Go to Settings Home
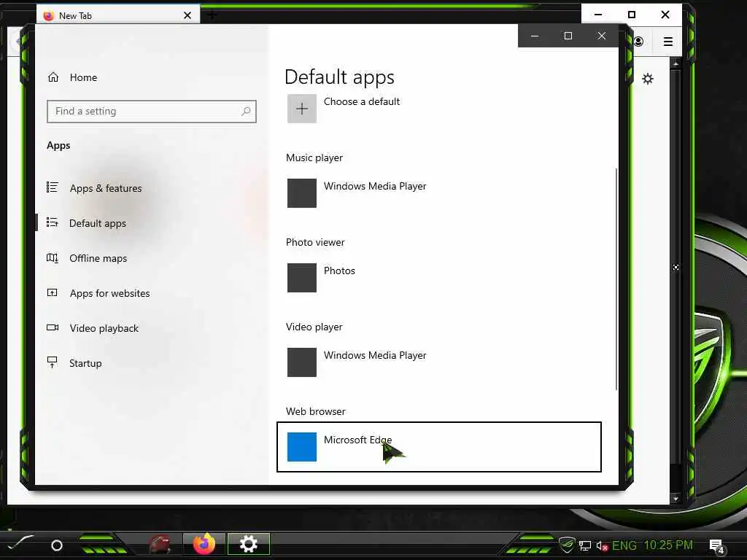The width and height of the screenshot is (747, 560). pos(72,77)
